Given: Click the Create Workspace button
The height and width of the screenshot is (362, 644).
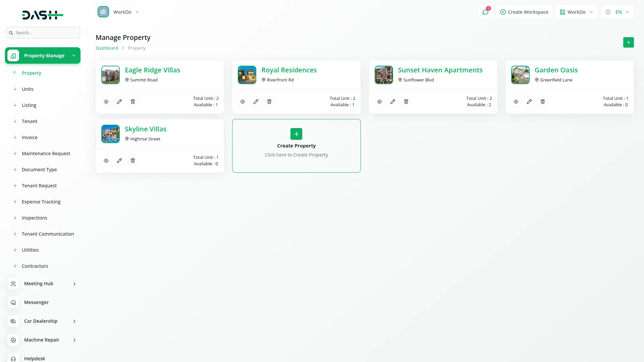Looking at the screenshot, I should tap(524, 12).
